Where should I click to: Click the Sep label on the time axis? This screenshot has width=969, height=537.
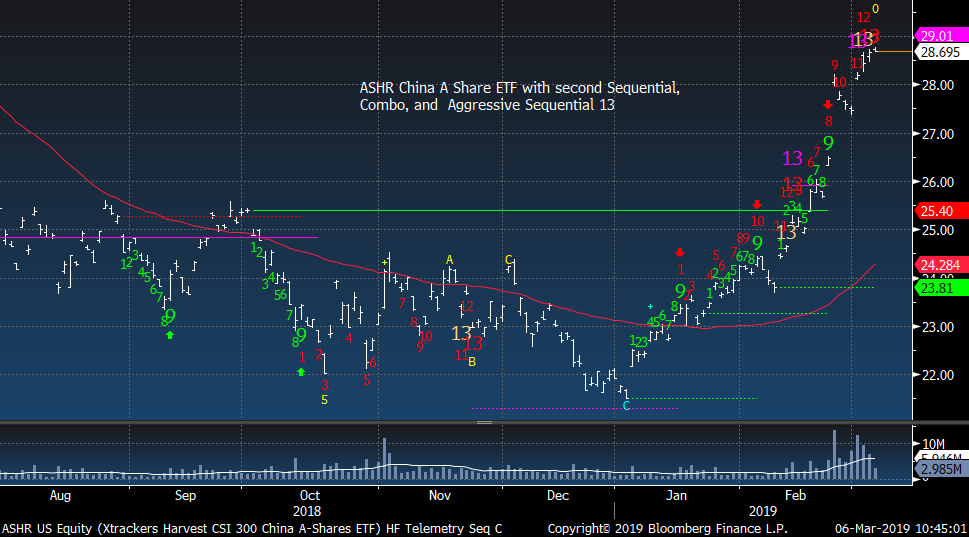tap(185, 496)
